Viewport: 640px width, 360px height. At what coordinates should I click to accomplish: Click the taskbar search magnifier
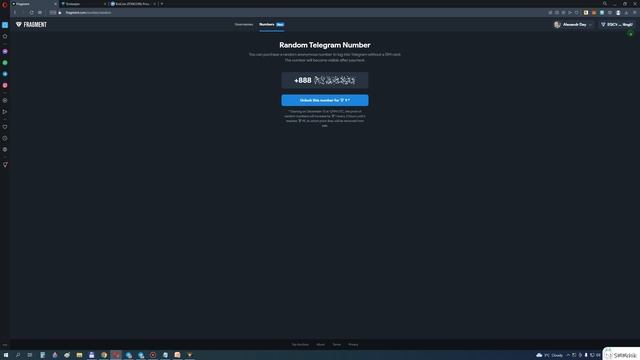click(18, 355)
